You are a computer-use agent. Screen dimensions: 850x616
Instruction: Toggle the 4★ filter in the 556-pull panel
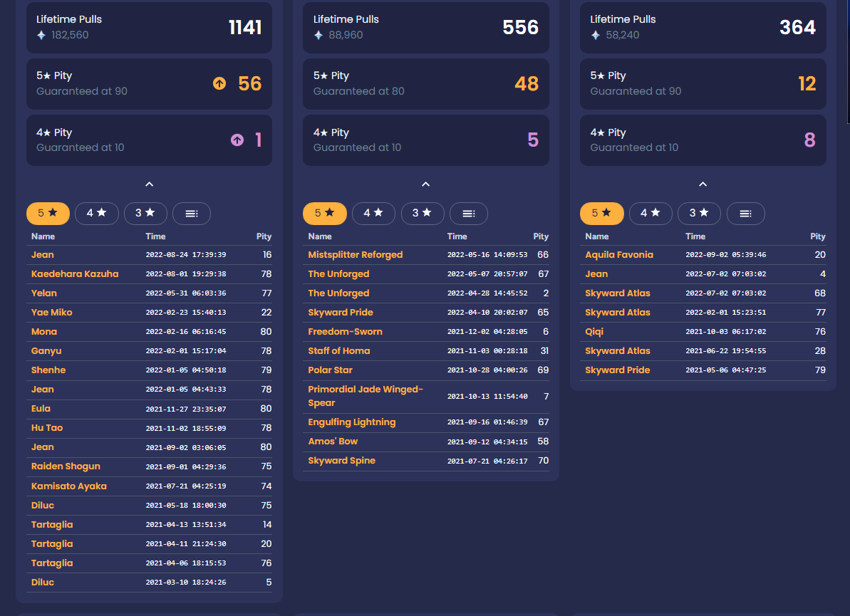[x=373, y=214]
